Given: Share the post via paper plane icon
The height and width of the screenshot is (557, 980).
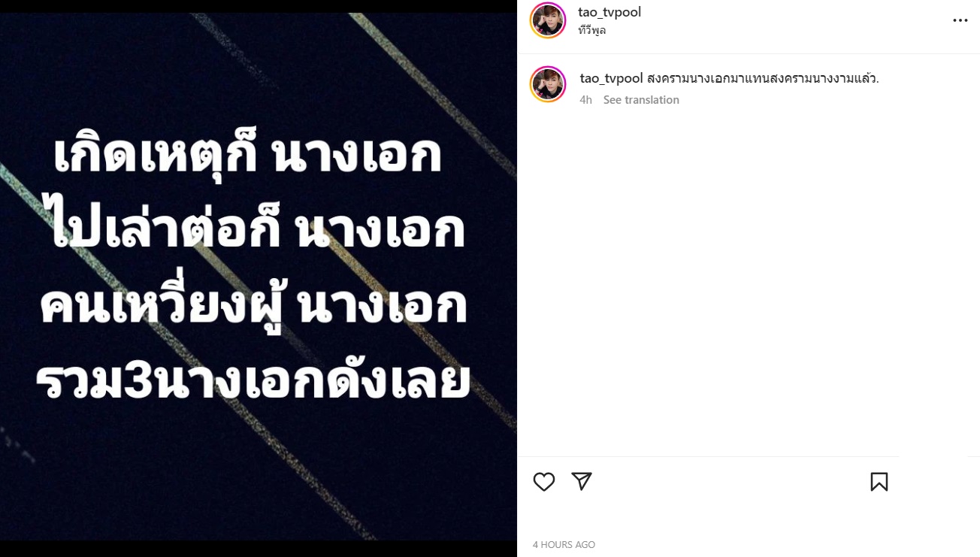Looking at the screenshot, I should pyautogui.click(x=582, y=481).
